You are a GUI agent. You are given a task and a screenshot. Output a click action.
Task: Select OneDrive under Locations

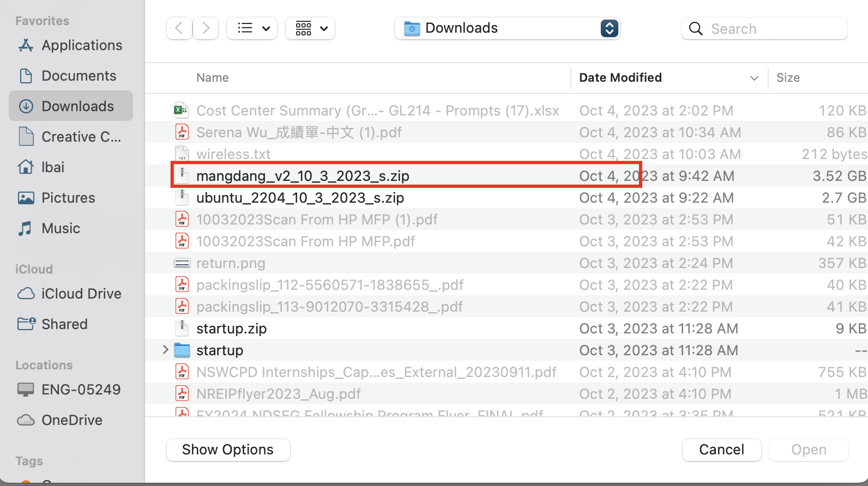(71, 420)
